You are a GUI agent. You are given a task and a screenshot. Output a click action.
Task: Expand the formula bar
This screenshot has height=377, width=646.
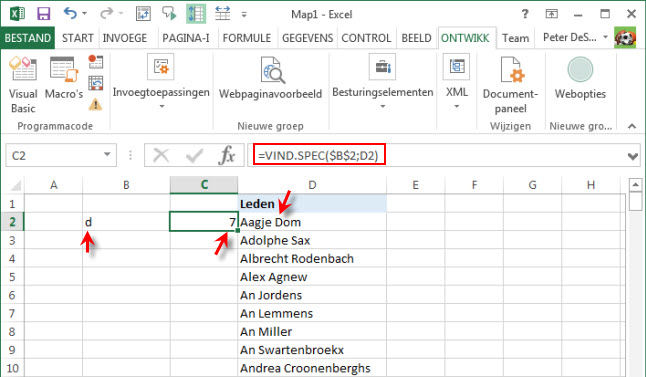pos(632,156)
